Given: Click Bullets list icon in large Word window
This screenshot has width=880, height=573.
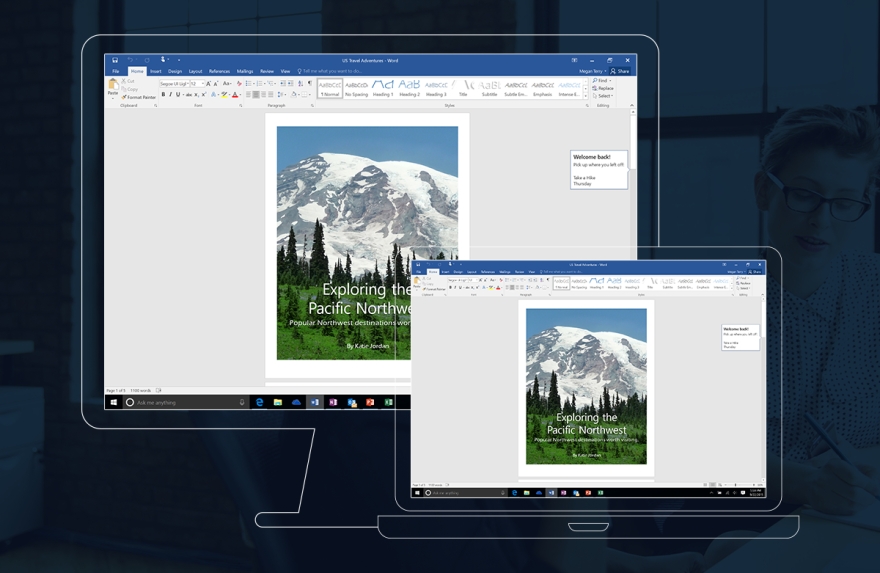Looking at the screenshot, I should [x=248, y=84].
